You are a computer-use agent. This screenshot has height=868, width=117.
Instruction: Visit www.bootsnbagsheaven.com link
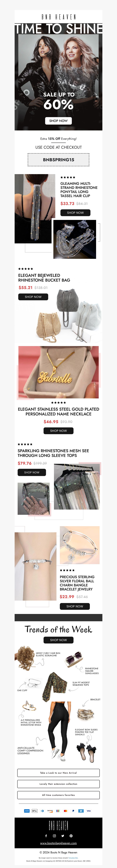point(58,843)
